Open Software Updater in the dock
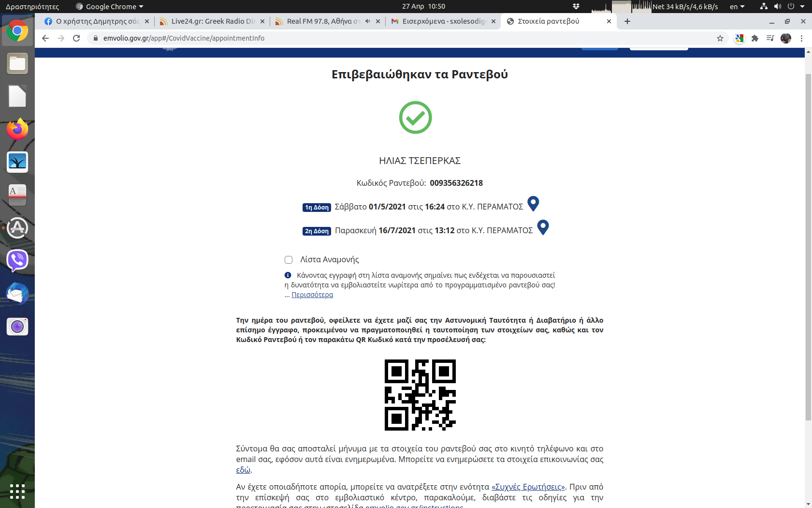The height and width of the screenshot is (508, 812). tap(17, 228)
